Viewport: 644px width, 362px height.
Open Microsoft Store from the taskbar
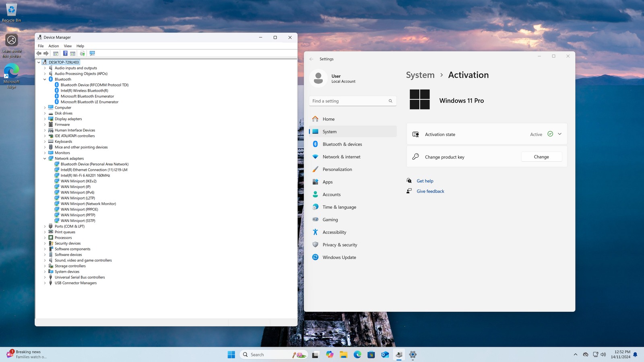point(371,354)
